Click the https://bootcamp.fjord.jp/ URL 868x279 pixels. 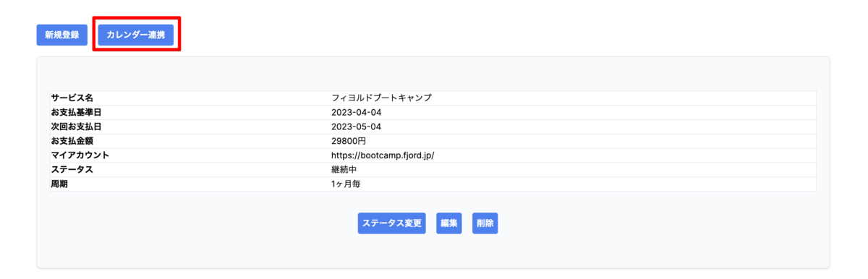[x=383, y=155]
